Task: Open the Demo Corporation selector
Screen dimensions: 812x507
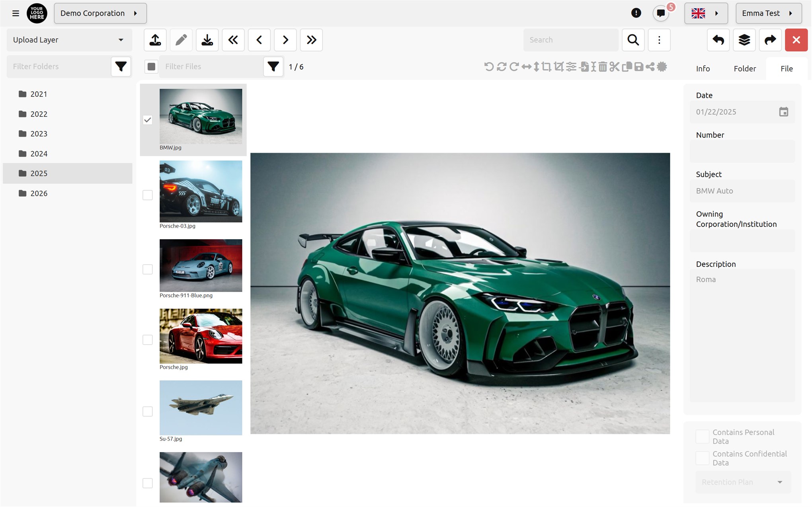Action: [100, 13]
